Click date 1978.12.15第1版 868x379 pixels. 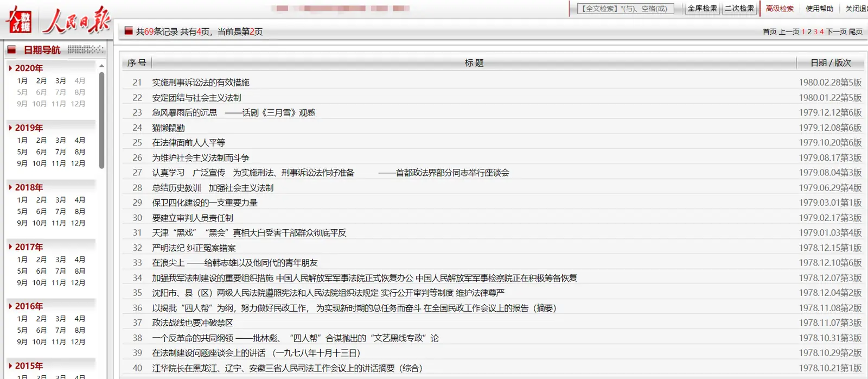point(830,248)
